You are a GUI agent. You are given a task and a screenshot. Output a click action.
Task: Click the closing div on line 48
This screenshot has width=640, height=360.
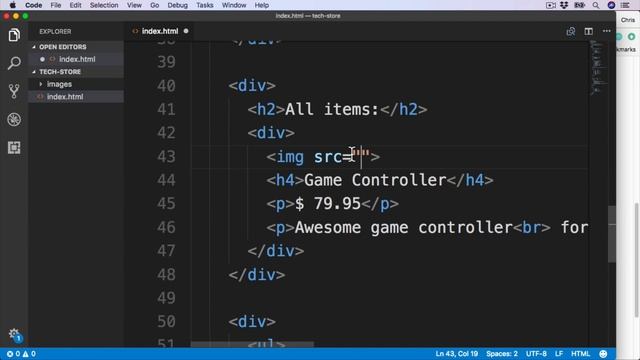[256, 275]
